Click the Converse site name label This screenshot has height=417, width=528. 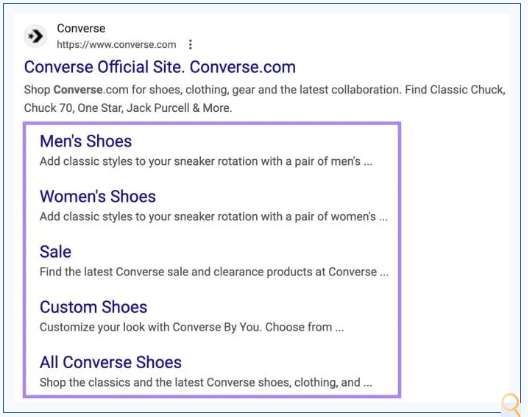pyautogui.click(x=81, y=28)
